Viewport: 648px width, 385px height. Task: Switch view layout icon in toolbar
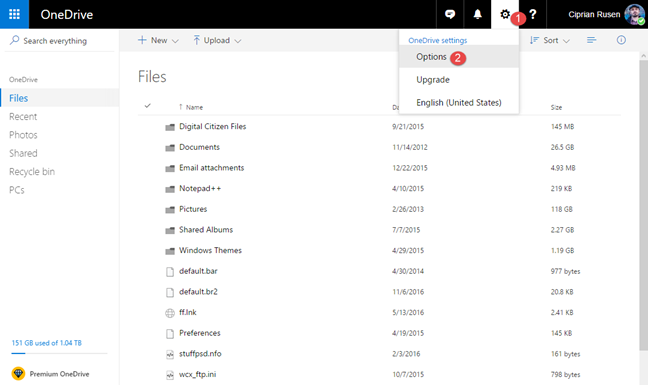(591, 40)
